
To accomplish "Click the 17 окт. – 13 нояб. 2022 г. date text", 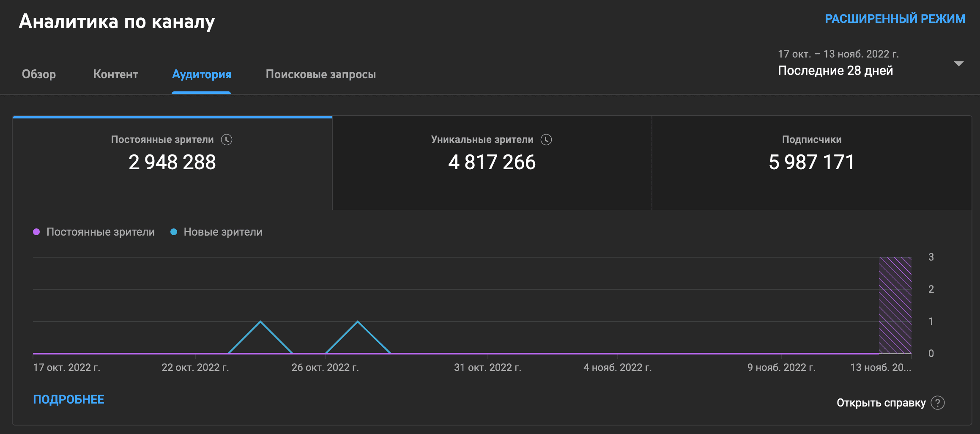I will click(838, 54).
